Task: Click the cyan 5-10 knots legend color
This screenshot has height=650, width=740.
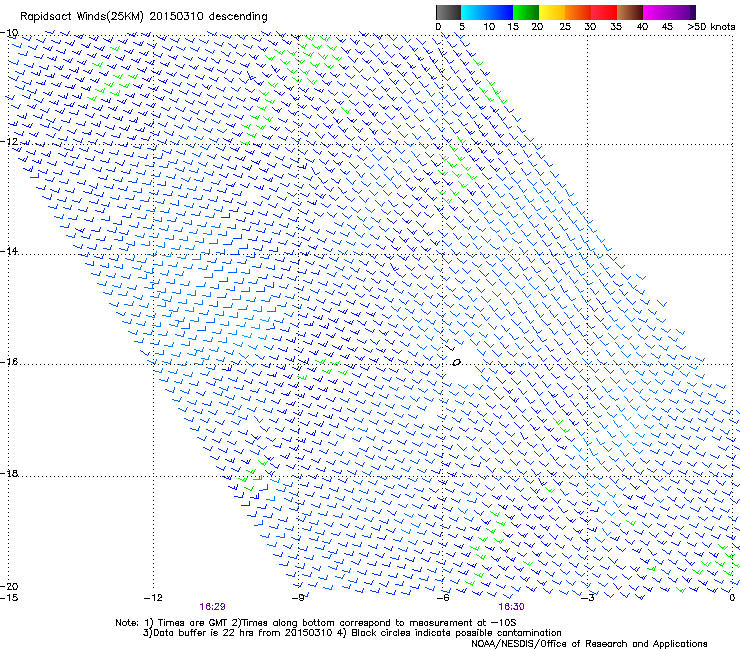Action: (x=474, y=12)
